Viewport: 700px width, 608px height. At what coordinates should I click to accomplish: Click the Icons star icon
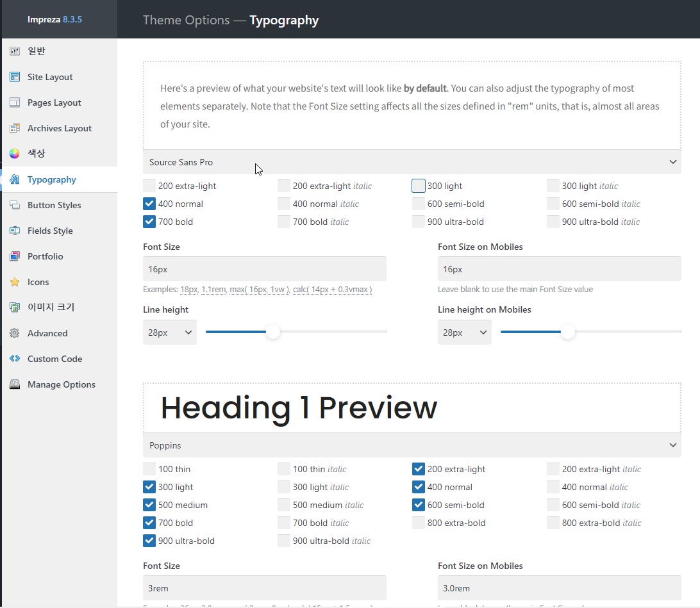15,282
